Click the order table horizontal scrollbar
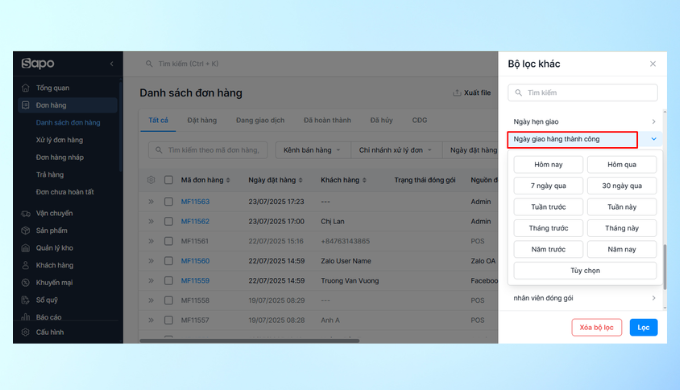Screen dimensions: 680x390 coord(249,341)
